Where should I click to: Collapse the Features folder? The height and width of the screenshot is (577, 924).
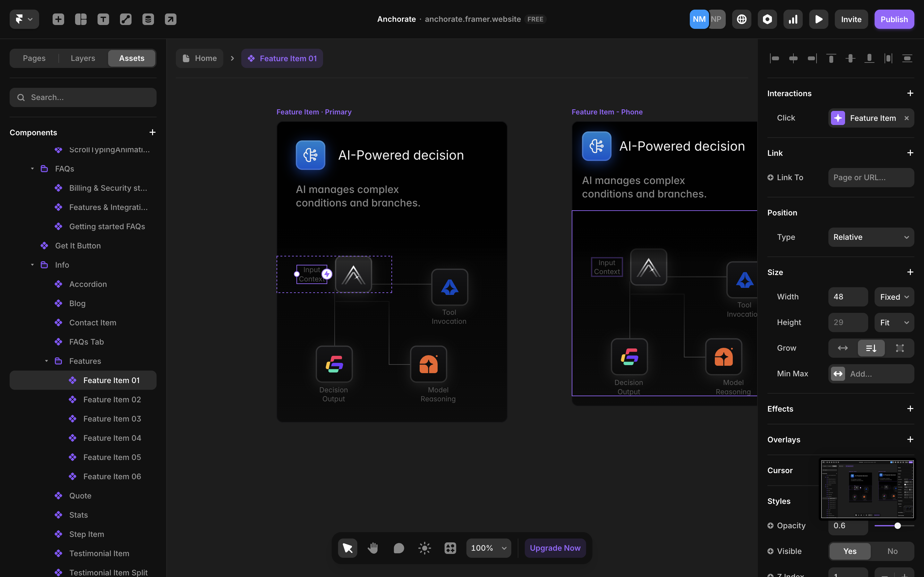[46, 361]
